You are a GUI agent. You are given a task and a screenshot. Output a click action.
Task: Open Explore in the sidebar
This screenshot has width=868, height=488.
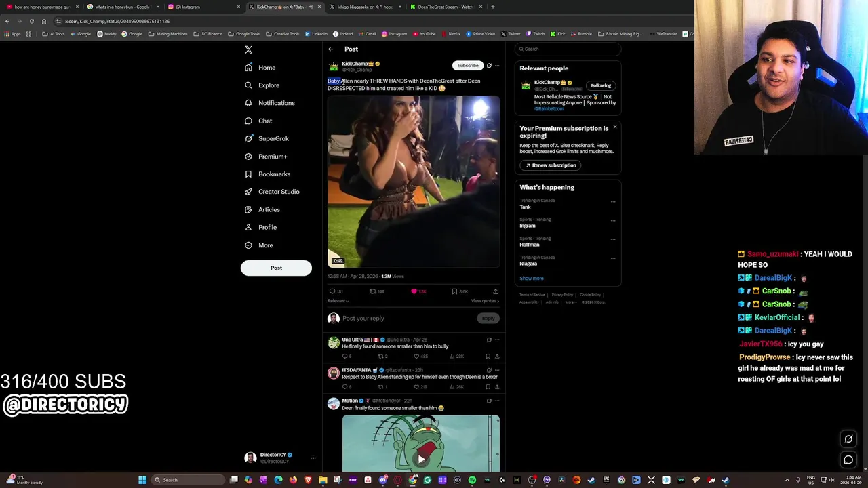pos(262,85)
